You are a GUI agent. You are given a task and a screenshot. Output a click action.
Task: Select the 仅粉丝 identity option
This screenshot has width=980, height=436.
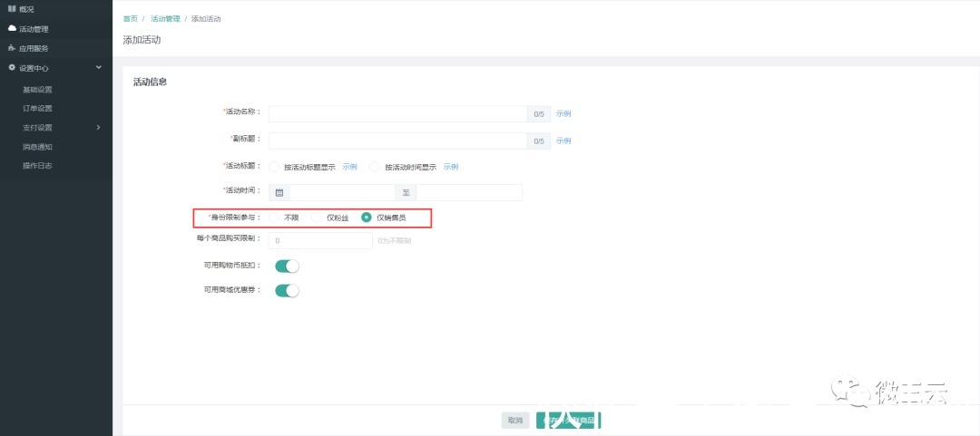click(x=317, y=218)
